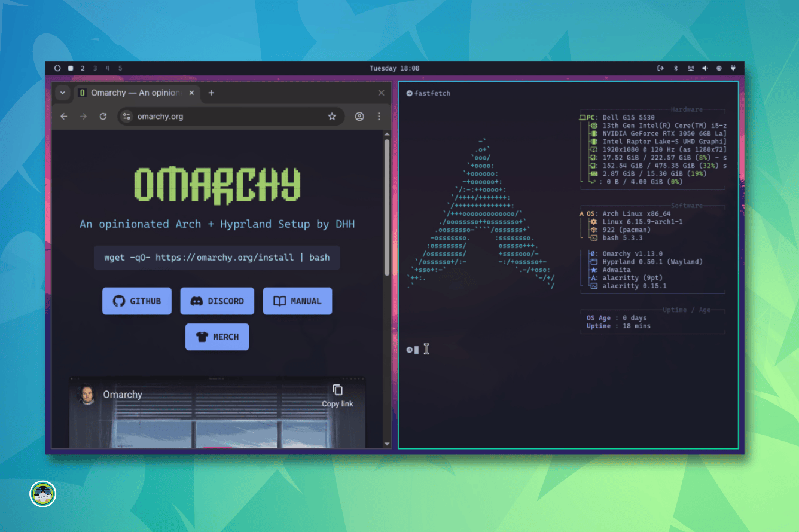Click the logout icon in the top bar
This screenshot has height=532, width=799.
click(x=660, y=68)
